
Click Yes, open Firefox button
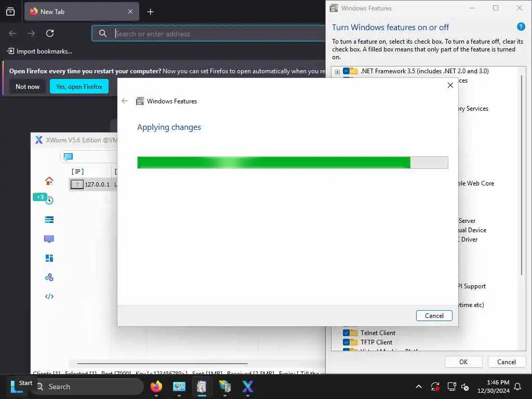[x=79, y=87]
